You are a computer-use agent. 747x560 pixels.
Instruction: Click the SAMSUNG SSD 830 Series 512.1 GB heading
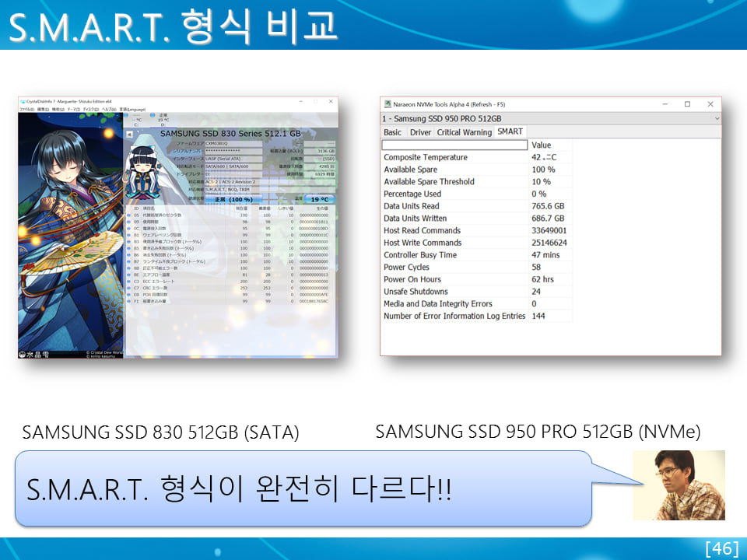[230, 134]
